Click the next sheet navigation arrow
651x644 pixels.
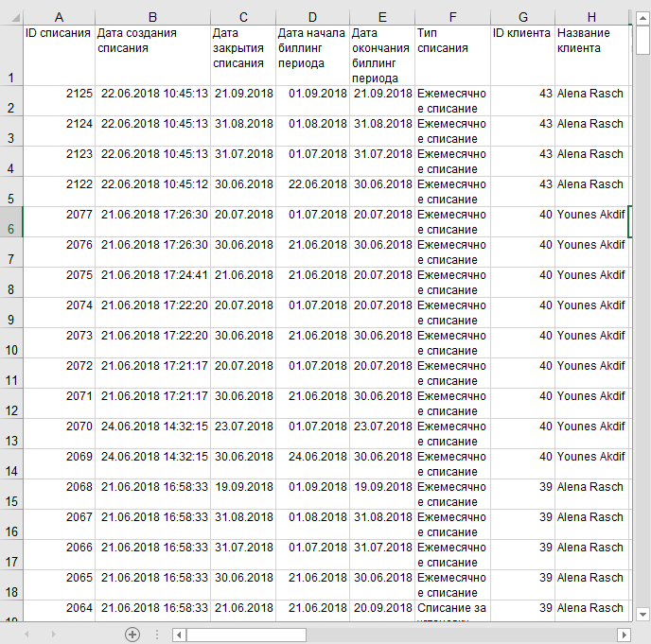(x=53, y=635)
